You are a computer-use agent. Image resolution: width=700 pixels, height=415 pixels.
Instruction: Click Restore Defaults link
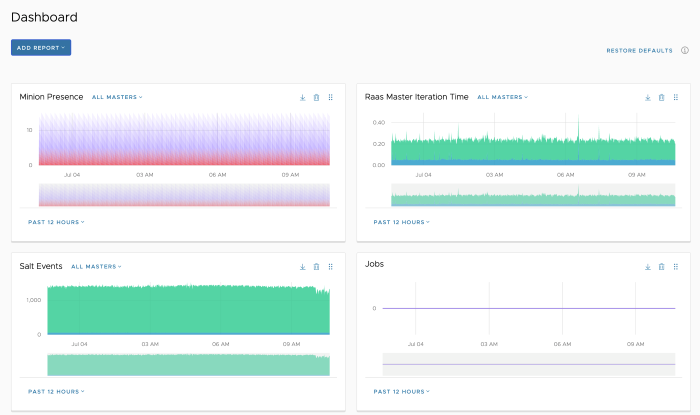[x=639, y=51]
